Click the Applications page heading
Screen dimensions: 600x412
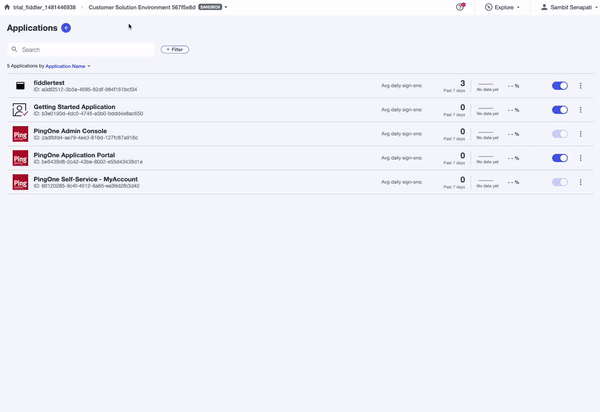pyautogui.click(x=32, y=28)
